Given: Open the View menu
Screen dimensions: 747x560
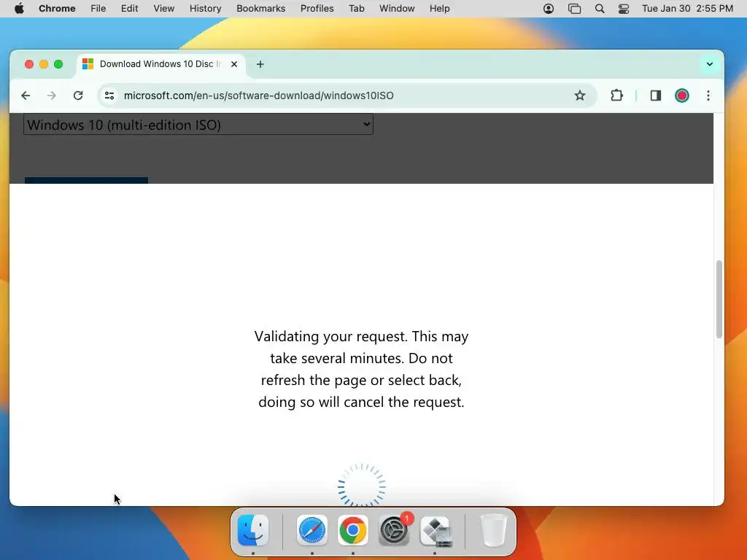Looking at the screenshot, I should click(x=164, y=9).
